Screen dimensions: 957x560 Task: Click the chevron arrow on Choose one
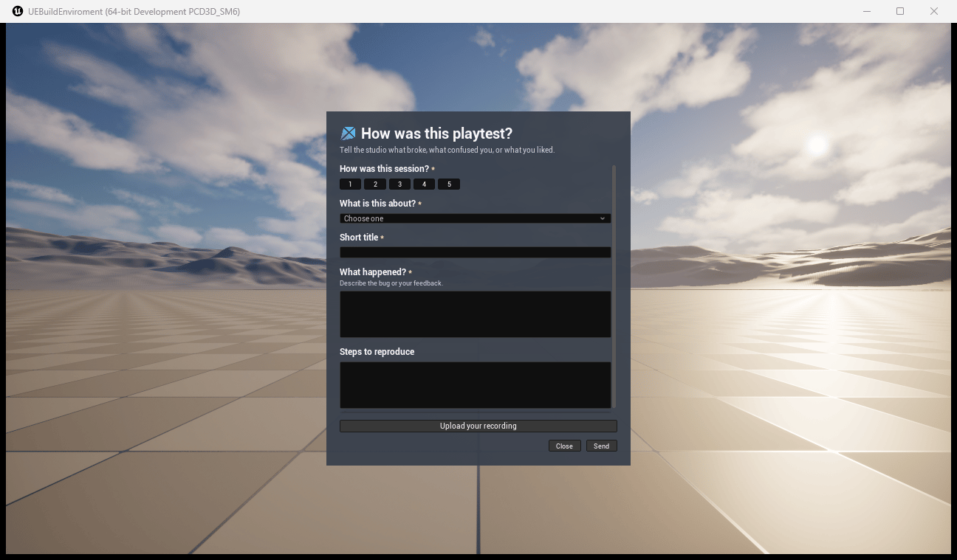[603, 218]
